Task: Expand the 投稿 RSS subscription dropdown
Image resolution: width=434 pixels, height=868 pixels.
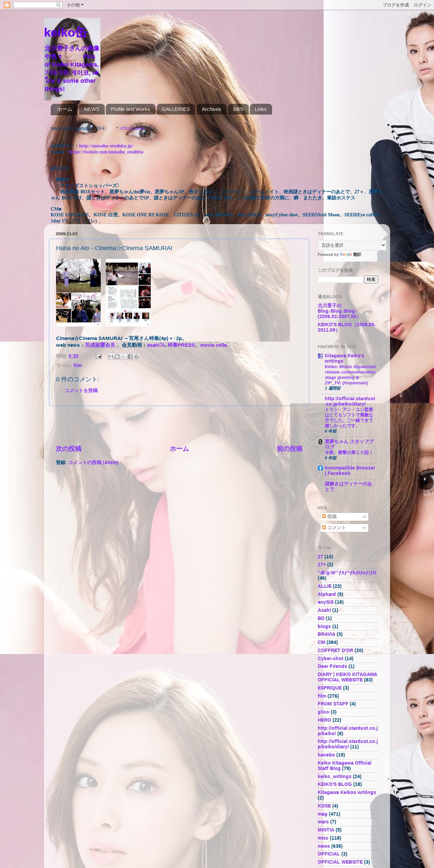Action: point(344,516)
